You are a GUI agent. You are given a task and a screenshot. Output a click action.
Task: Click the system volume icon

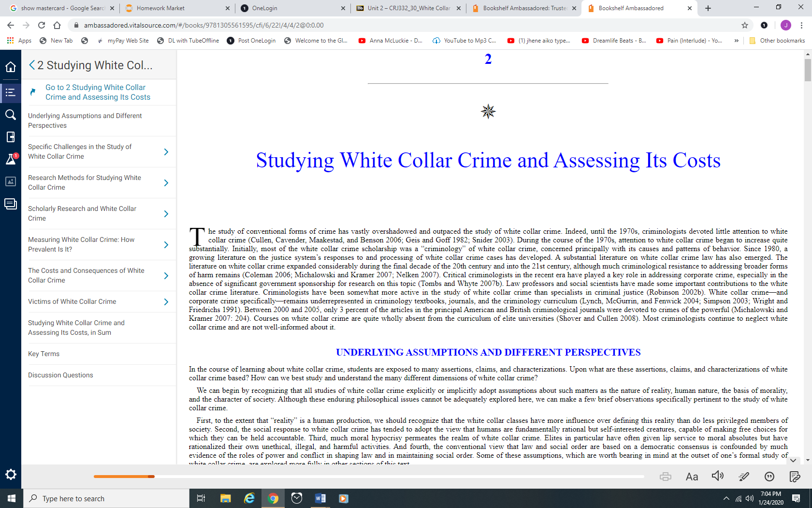pyautogui.click(x=750, y=498)
